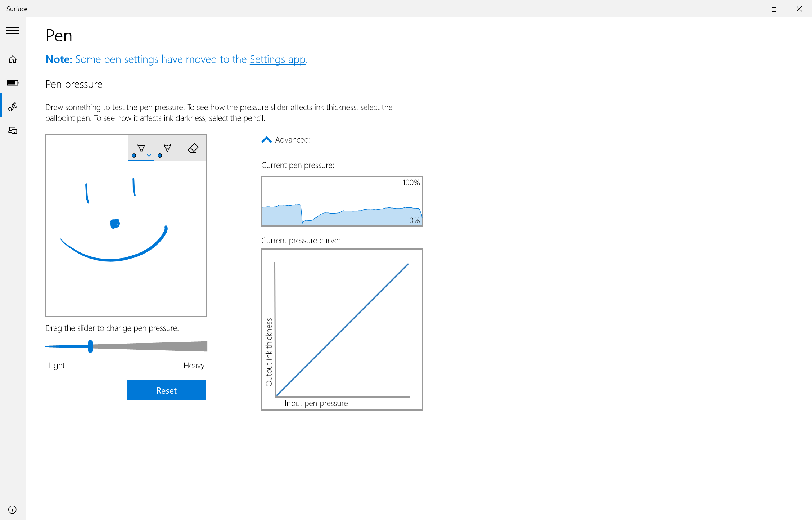
Task: Open the device support page in the sidebar
Action: [13, 130]
